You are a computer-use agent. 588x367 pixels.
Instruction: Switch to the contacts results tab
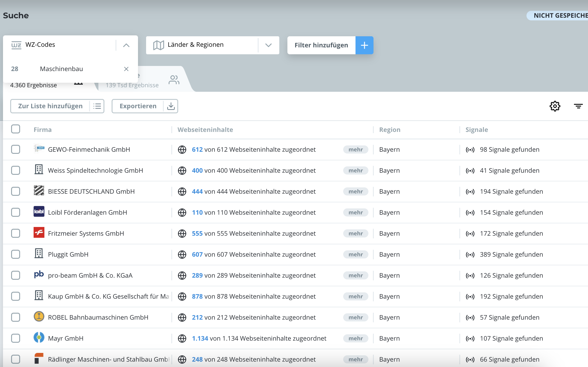tap(174, 80)
